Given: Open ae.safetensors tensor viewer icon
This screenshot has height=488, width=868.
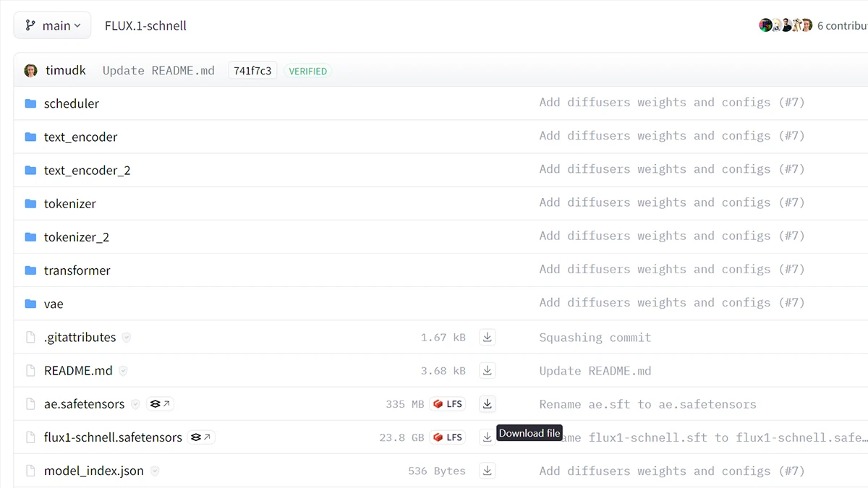Looking at the screenshot, I should pyautogui.click(x=161, y=404).
